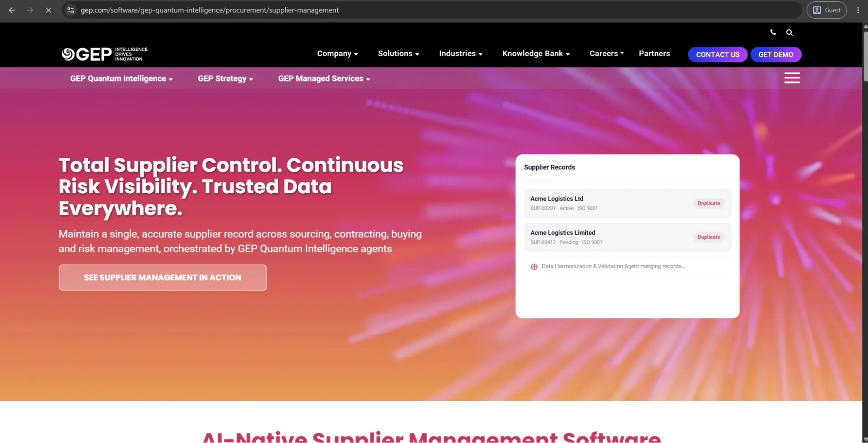The image size is (868, 443).
Task: Click the Total Supplier Control headline
Action: pyautogui.click(x=231, y=187)
